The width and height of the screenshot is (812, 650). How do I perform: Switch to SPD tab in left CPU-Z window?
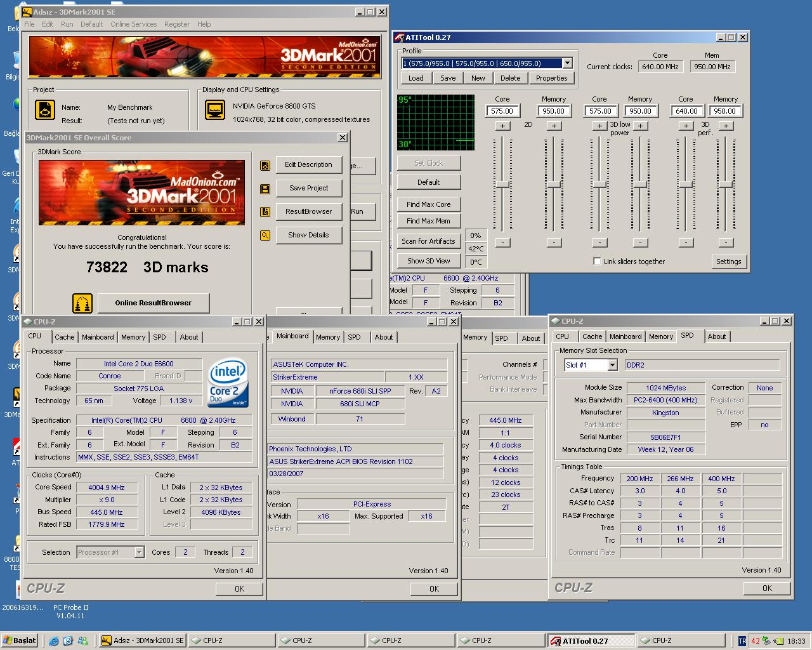click(x=160, y=337)
